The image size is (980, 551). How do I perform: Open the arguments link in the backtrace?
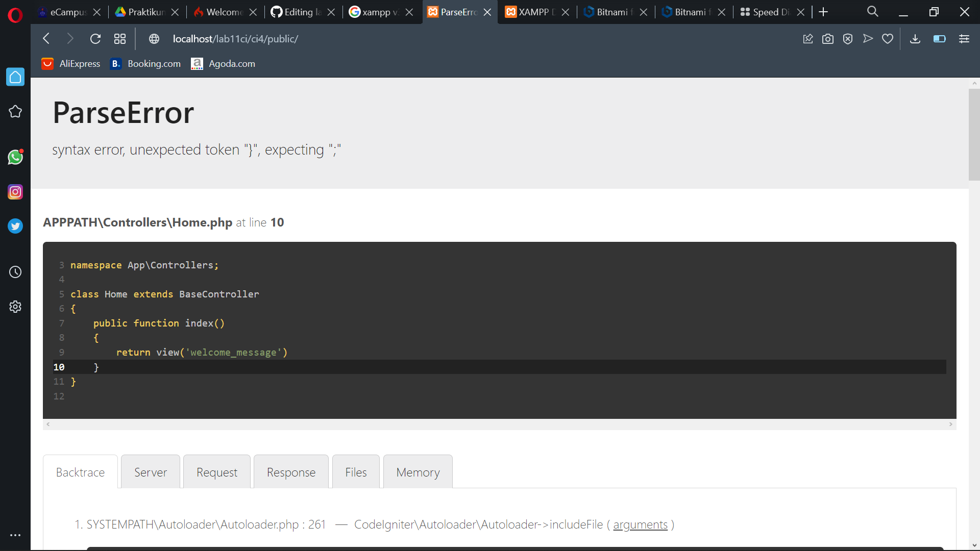point(641,524)
